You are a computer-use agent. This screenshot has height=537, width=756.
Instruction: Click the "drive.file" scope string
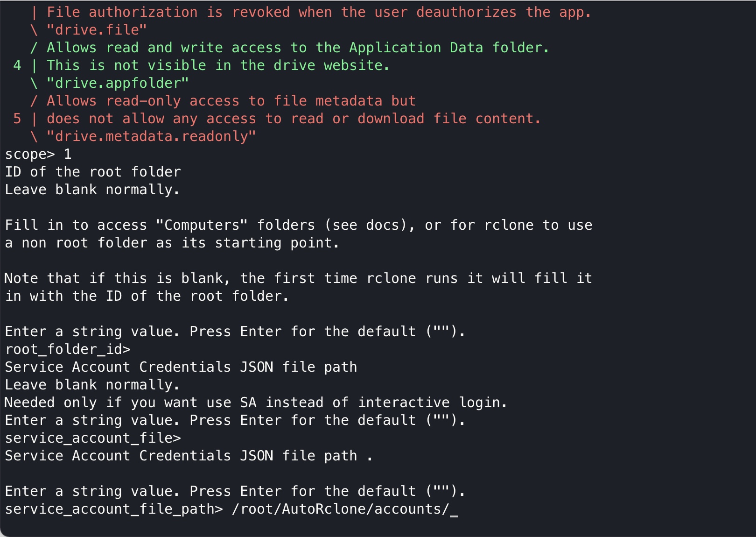click(x=97, y=30)
